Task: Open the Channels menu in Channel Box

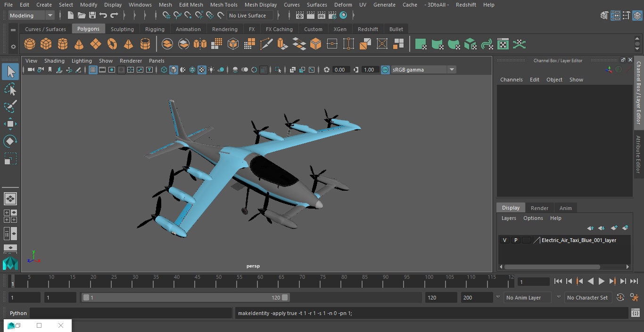Action: click(x=512, y=80)
